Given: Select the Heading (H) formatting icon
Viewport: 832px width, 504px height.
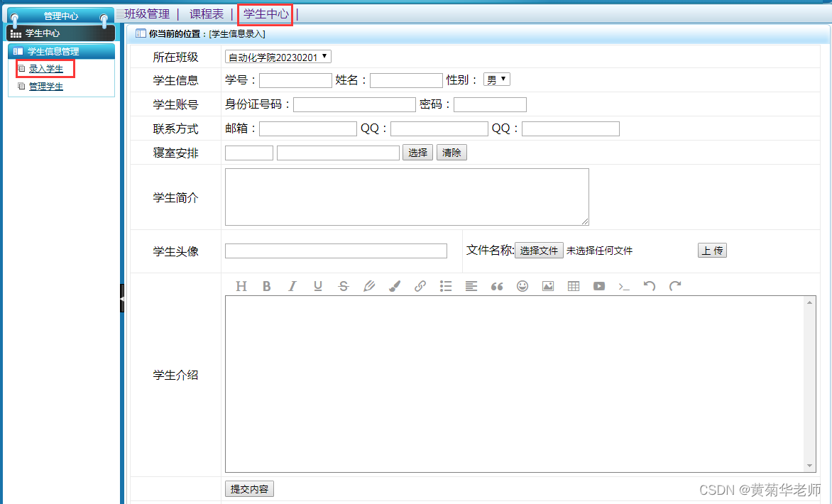Looking at the screenshot, I should pos(241,286).
